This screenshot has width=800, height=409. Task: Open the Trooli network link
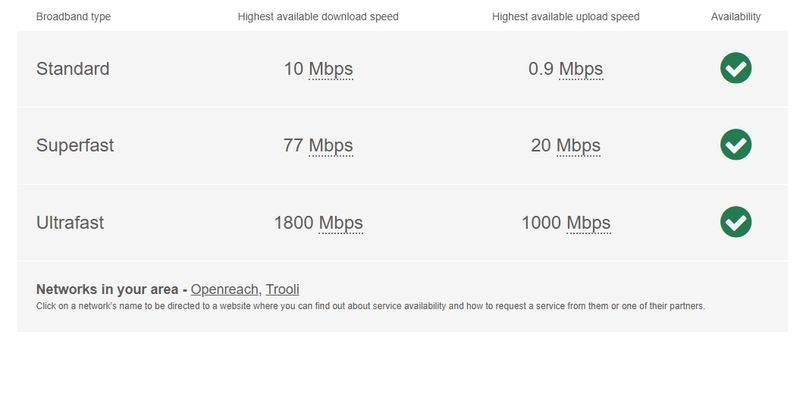click(282, 289)
